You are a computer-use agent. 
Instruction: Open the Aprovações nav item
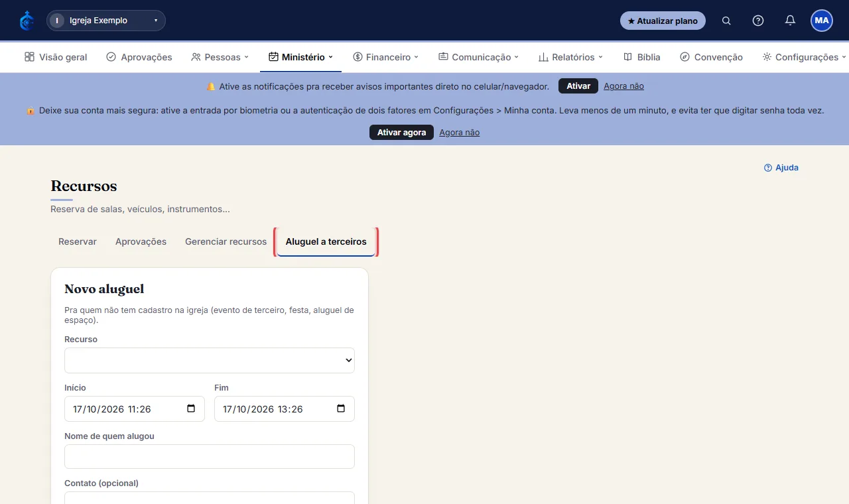pos(139,57)
